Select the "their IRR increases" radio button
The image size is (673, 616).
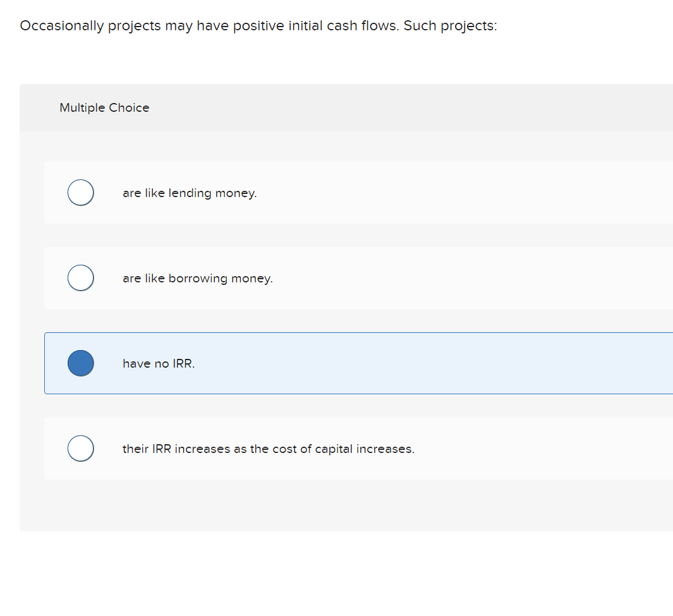coord(80,448)
